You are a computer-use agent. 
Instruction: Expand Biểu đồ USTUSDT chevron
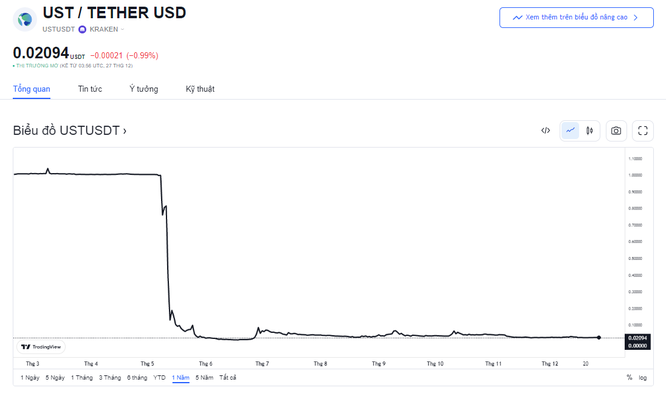click(125, 131)
